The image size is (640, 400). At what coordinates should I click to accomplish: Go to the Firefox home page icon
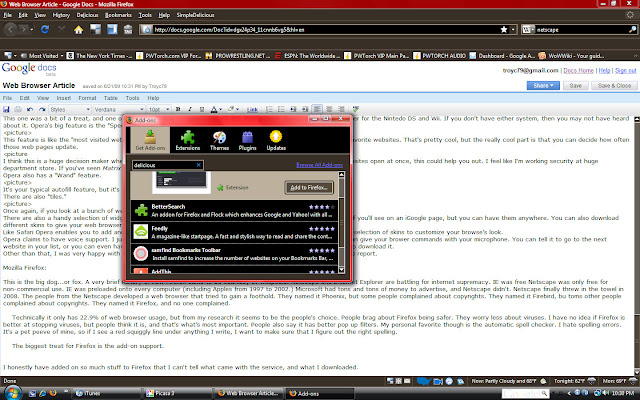coord(78,30)
